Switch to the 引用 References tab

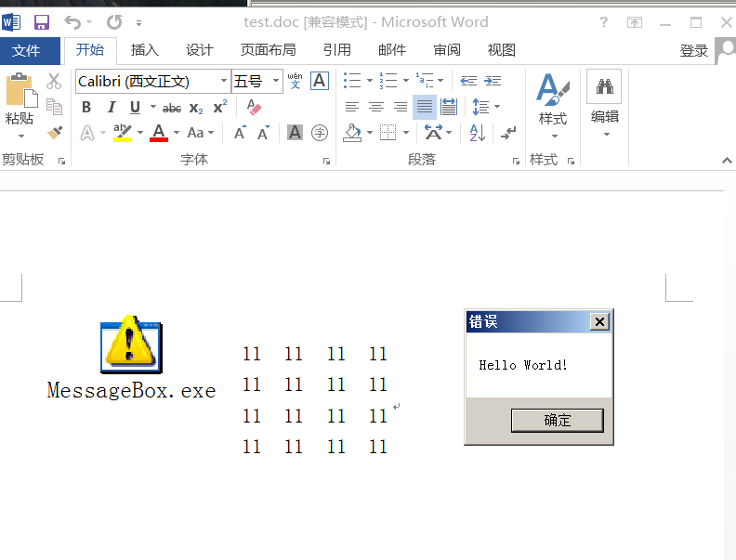point(337,50)
